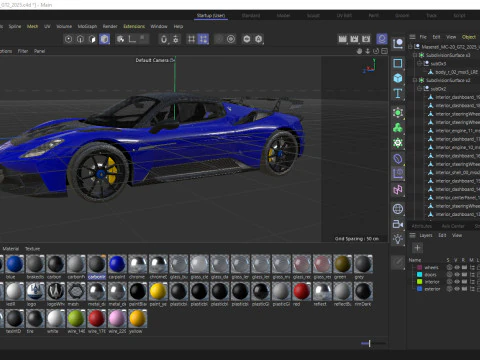Switch to Polygons editing mode icon
The width and height of the screenshot is (480, 360).
click(92, 39)
